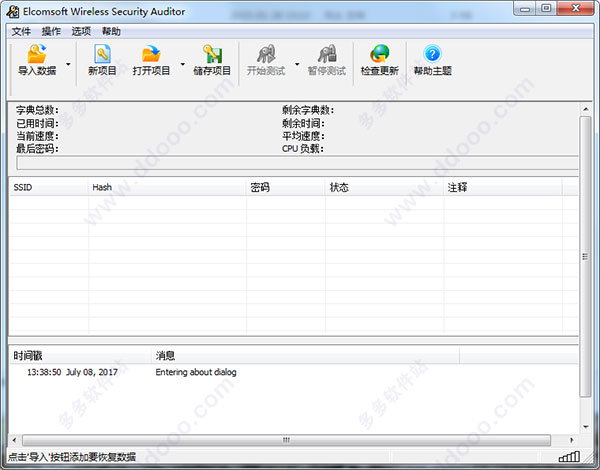Sort by the SSID column header
The width and height of the screenshot is (600, 470).
(49, 187)
